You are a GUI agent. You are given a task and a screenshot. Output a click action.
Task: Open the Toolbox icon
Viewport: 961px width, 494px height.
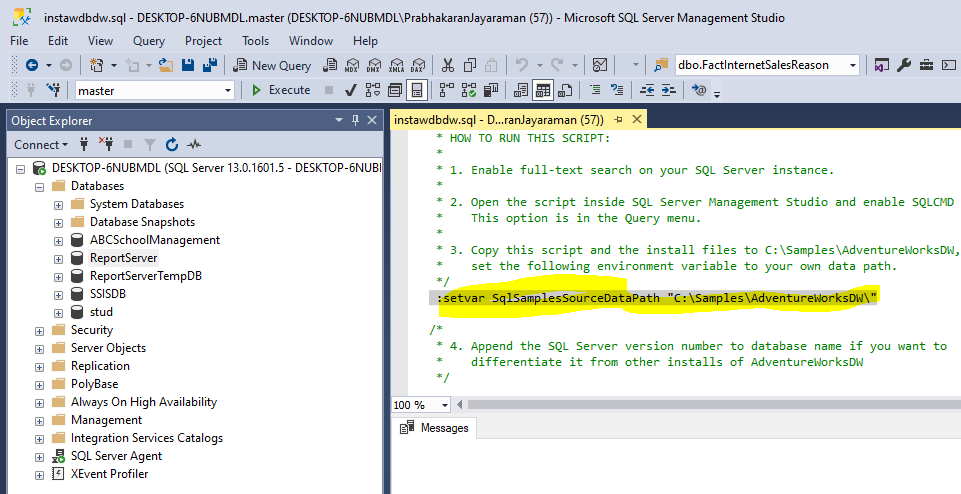927,65
